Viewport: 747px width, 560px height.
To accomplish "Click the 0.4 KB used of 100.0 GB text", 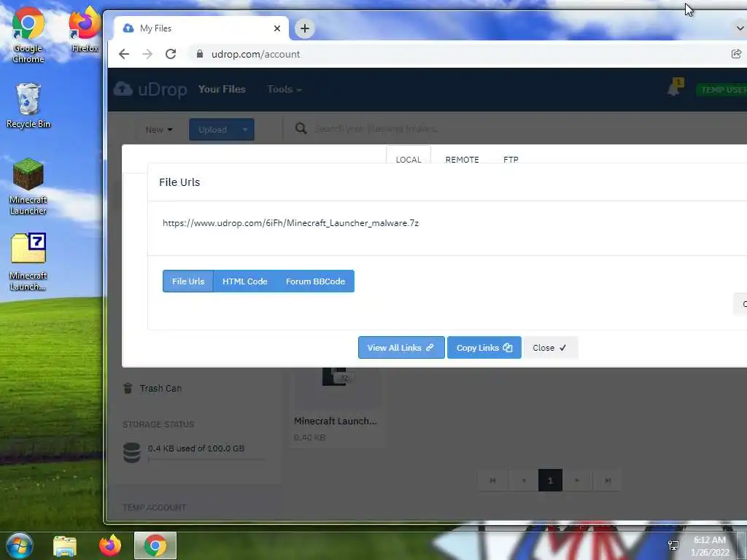I will [196, 448].
